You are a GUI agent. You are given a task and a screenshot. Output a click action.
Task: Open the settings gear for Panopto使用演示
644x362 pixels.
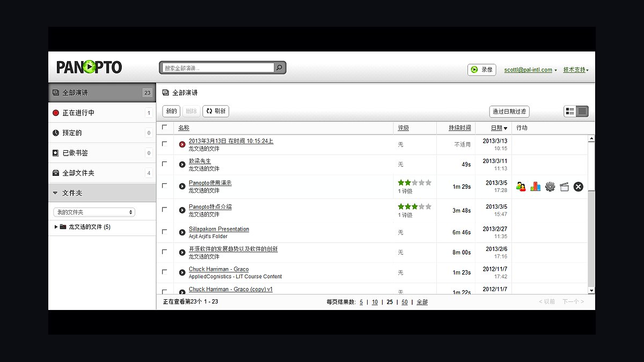(550, 187)
